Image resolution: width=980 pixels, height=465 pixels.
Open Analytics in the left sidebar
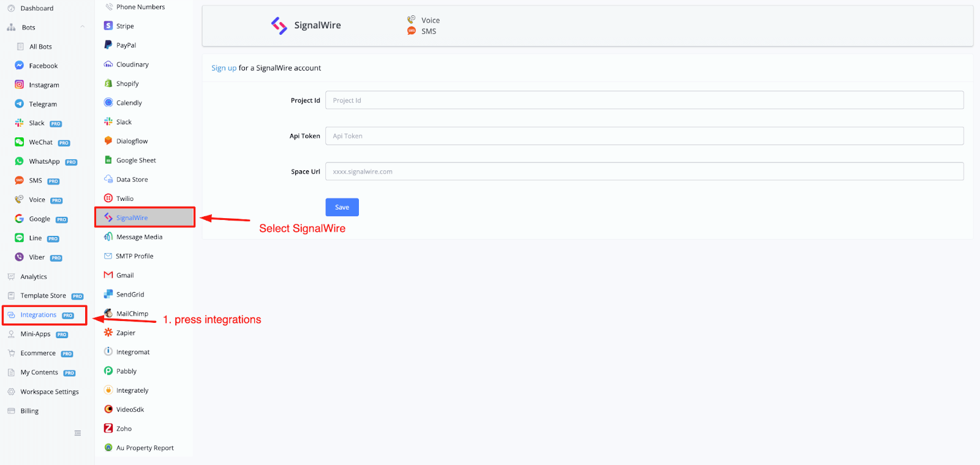(x=34, y=277)
